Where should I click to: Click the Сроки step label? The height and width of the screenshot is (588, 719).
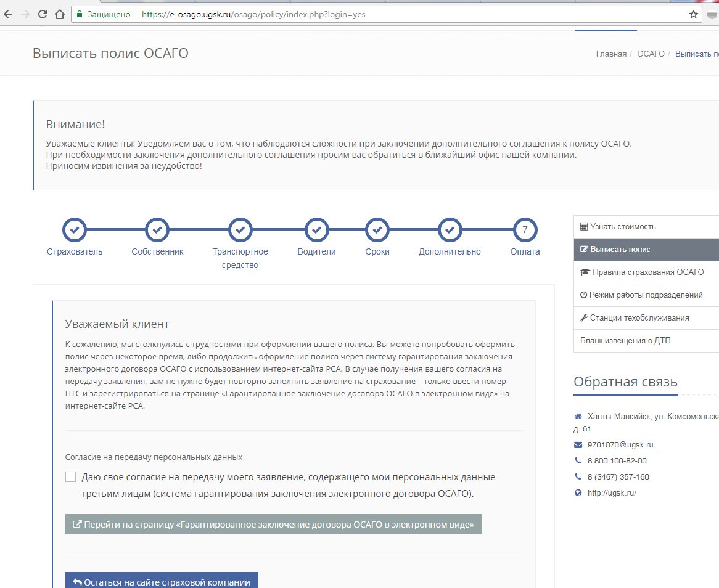(377, 251)
